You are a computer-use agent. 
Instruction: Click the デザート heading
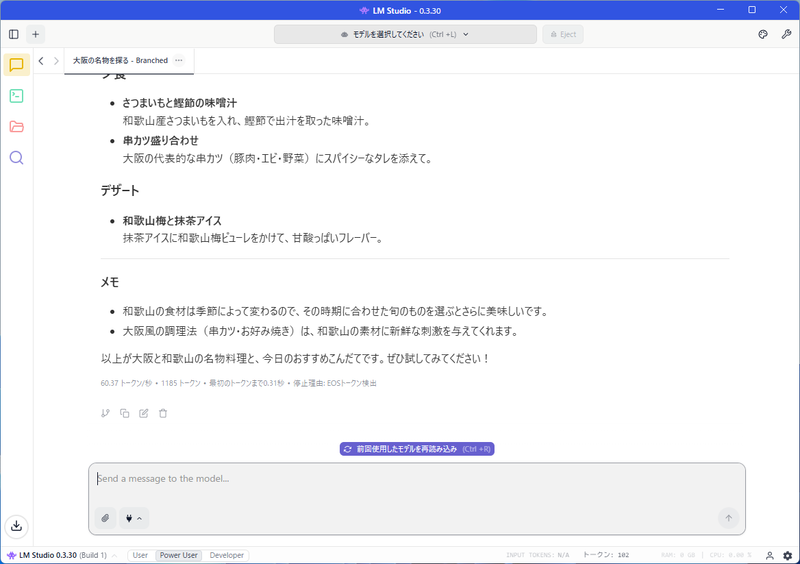click(120, 191)
